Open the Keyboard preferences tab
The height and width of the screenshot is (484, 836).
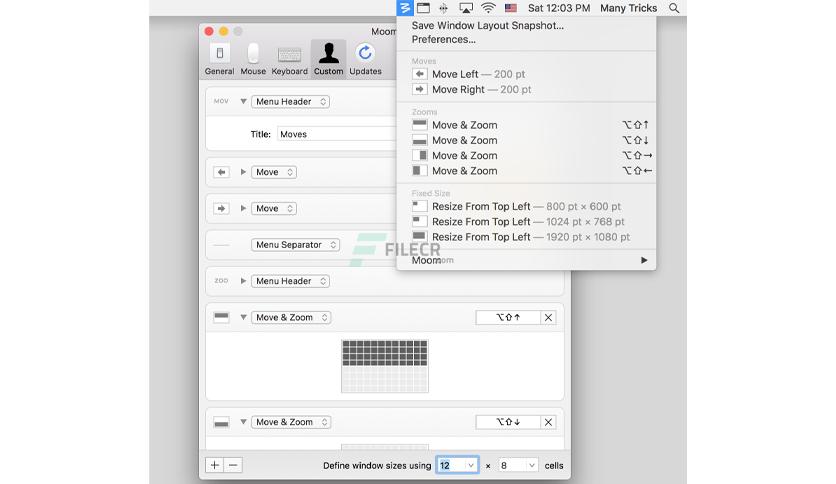click(290, 60)
